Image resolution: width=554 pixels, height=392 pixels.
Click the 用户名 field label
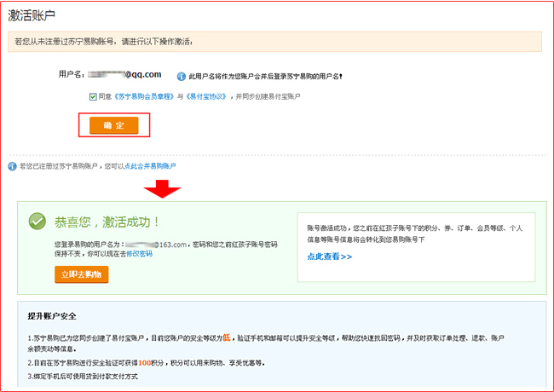click(x=71, y=75)
